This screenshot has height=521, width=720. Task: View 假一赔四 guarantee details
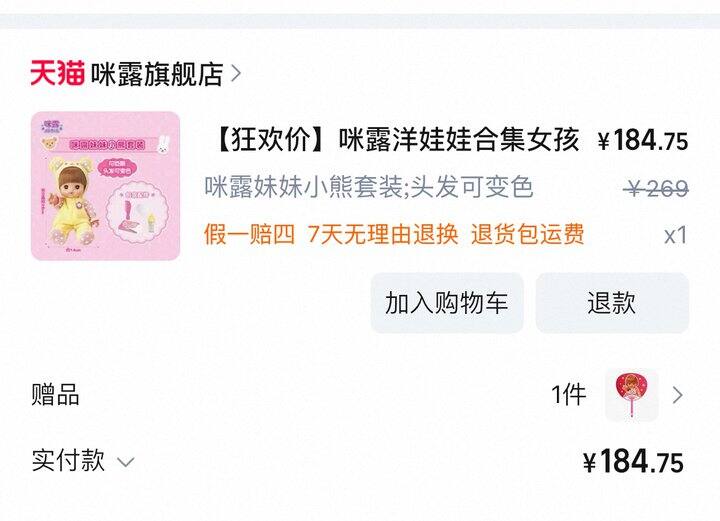tap(249, 234)
